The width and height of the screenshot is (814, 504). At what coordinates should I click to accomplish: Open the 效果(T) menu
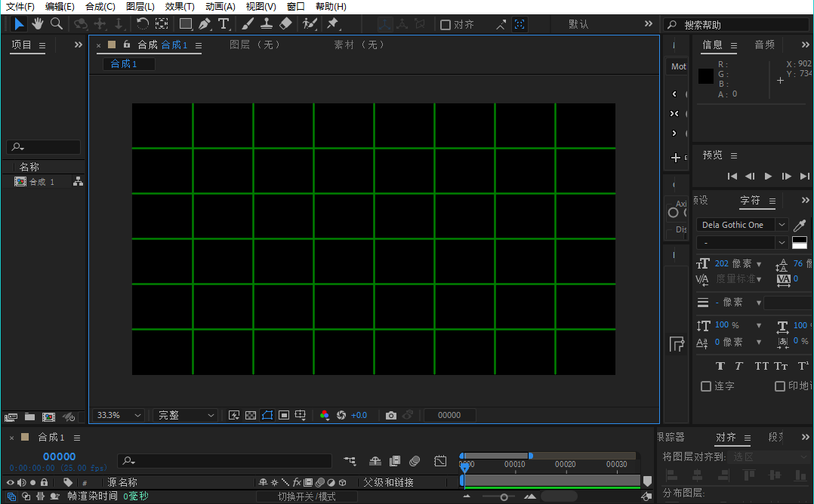click(180, 7)
